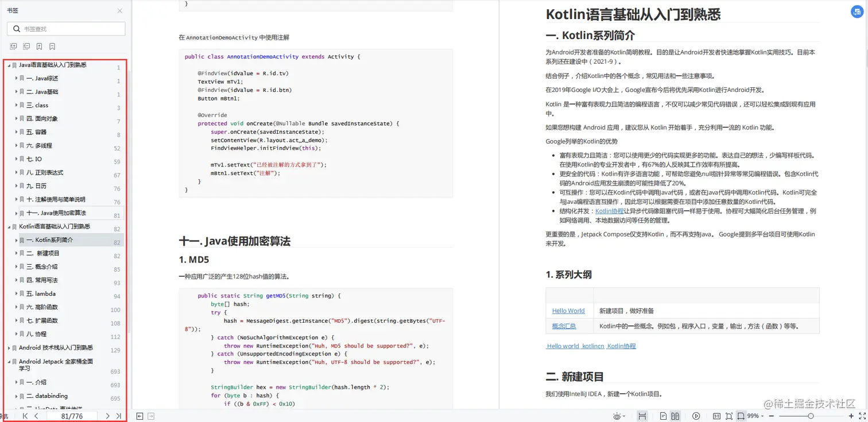Click the fit-page icon in the bottom toolbar
Screen dimensions: 868x422
coord(728,416)
